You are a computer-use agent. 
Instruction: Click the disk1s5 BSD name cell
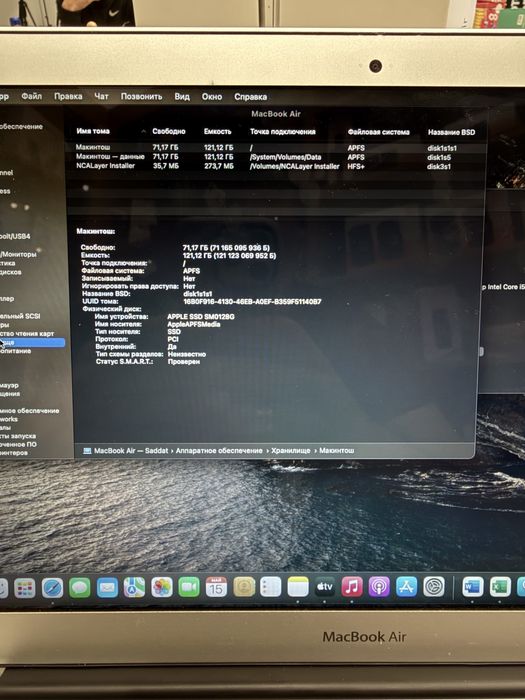pos(439,158)
